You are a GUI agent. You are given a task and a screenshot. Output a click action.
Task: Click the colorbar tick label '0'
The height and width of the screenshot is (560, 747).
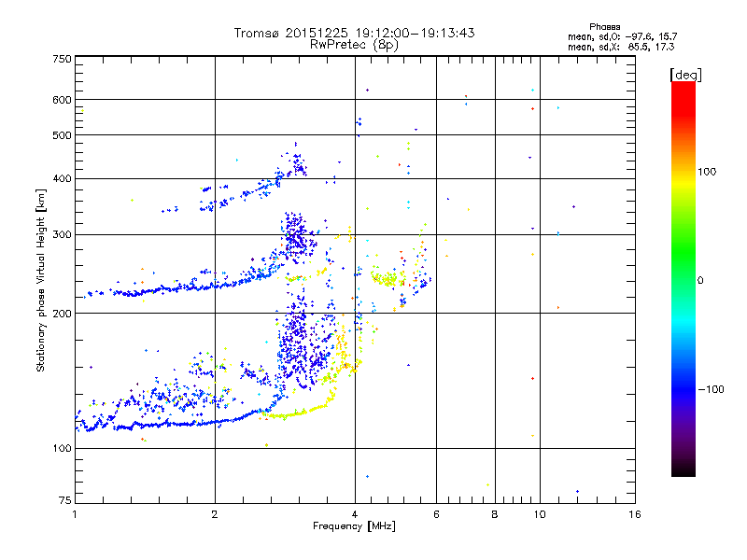pyautogui.click(x=700, y=281)
